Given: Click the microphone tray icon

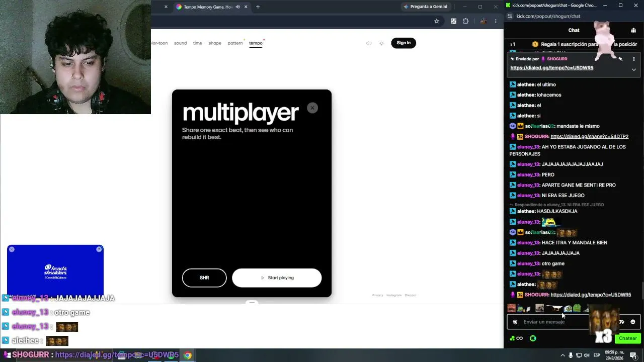Looking at the screenshot, I should point(571,355).
